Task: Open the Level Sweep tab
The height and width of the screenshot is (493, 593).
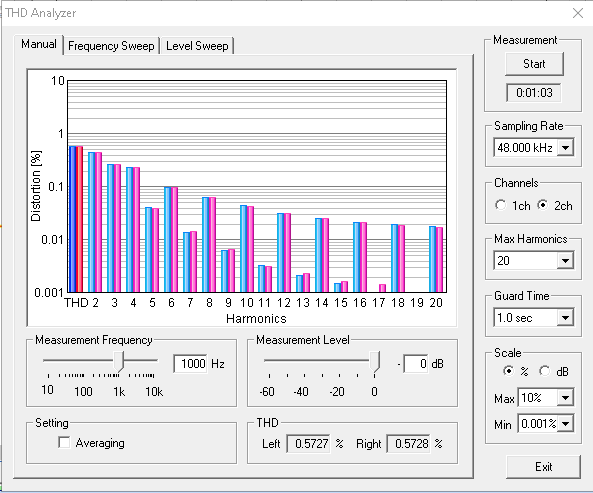Action: pos(197,46)
